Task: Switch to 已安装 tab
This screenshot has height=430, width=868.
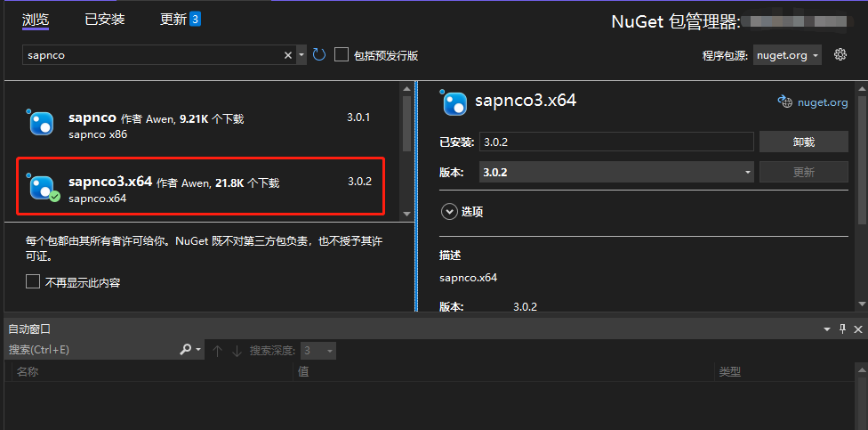Action: pyautogui.click(x=105, y=20)
